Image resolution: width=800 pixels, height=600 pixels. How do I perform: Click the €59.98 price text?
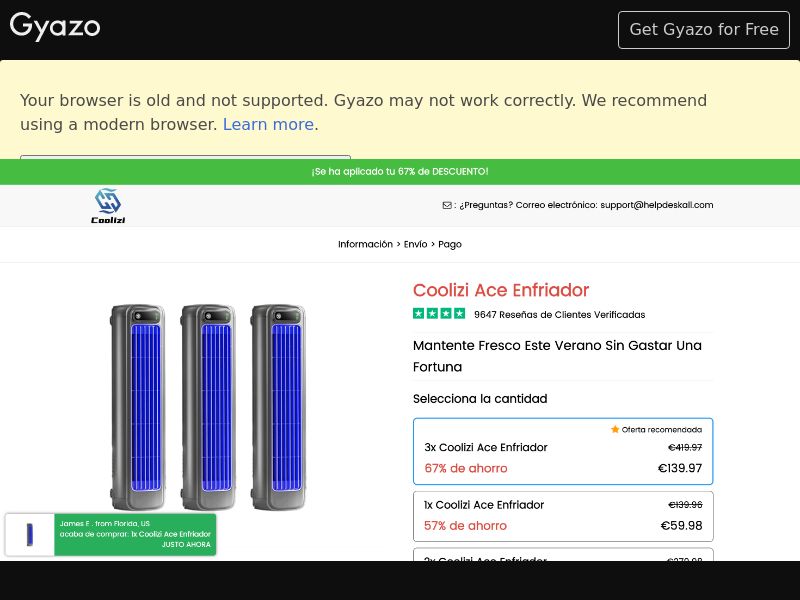coord(681,526)
